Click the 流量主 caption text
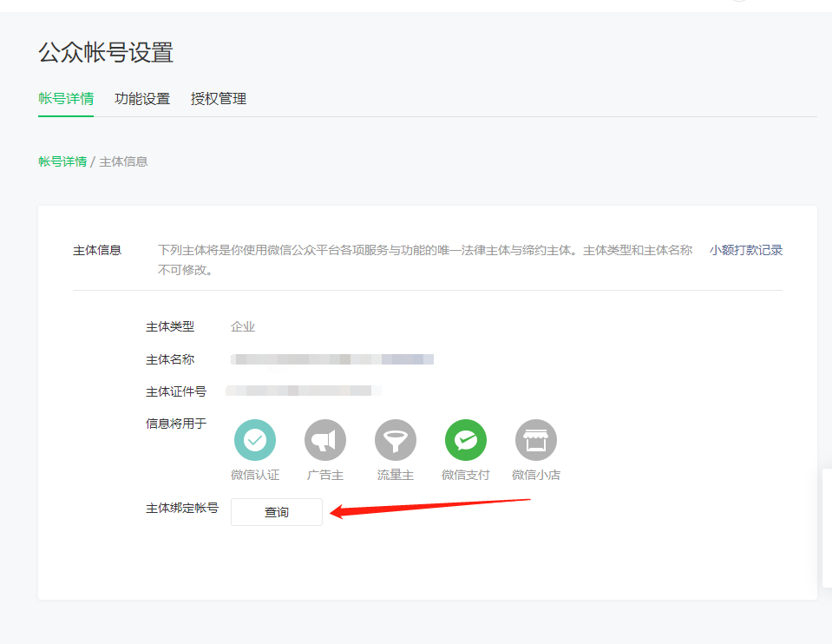The width and height of the screenshot is (832, 644). pos(396,475)
